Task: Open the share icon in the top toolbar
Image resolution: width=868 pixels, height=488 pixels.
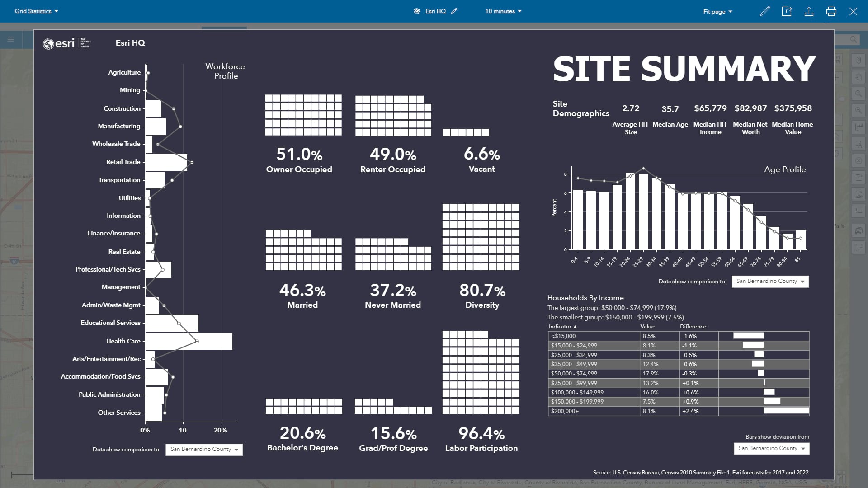Action: click(x=787, y=11)
